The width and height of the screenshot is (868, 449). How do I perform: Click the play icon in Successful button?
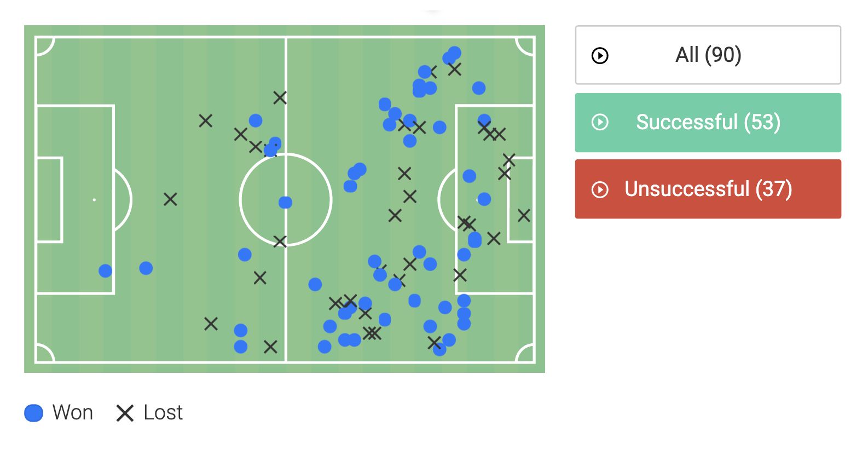coord(600,122)
